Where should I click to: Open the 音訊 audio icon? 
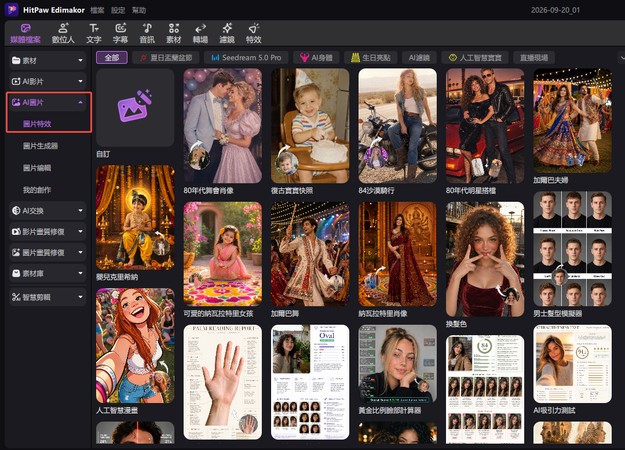147,33
